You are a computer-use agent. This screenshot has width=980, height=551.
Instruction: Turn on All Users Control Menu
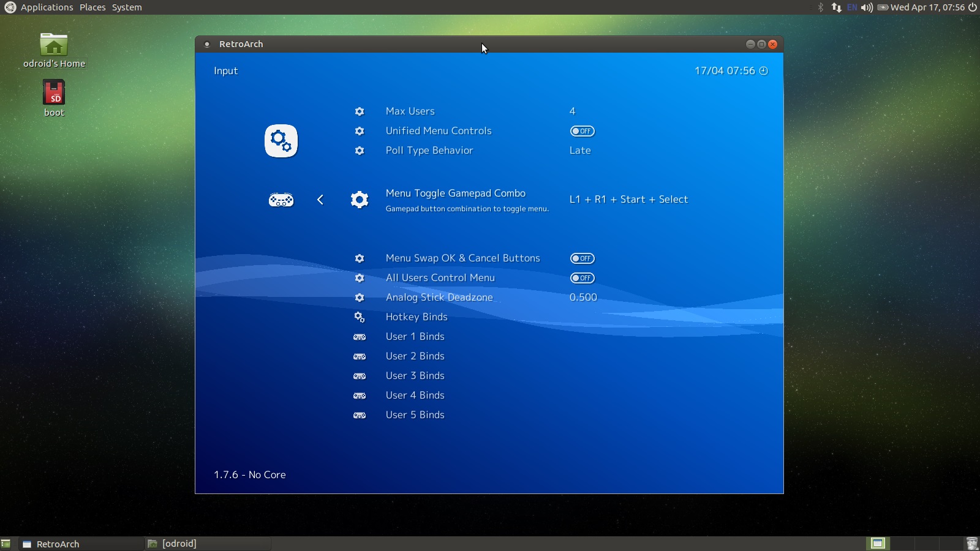point(582,278)
